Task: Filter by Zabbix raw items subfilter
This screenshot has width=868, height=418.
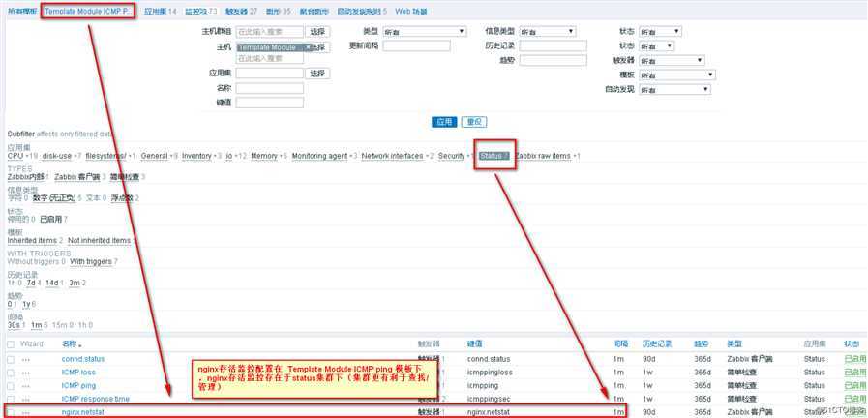Action: point(543,156)
